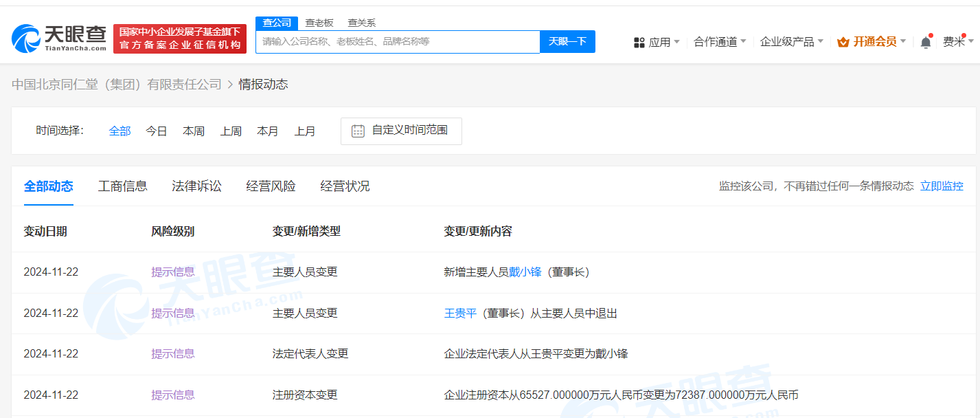Click the 变更/新增类型 column header
Viewport: 980px width, 418px height.
pyautogui.click(x=306, y=232)
